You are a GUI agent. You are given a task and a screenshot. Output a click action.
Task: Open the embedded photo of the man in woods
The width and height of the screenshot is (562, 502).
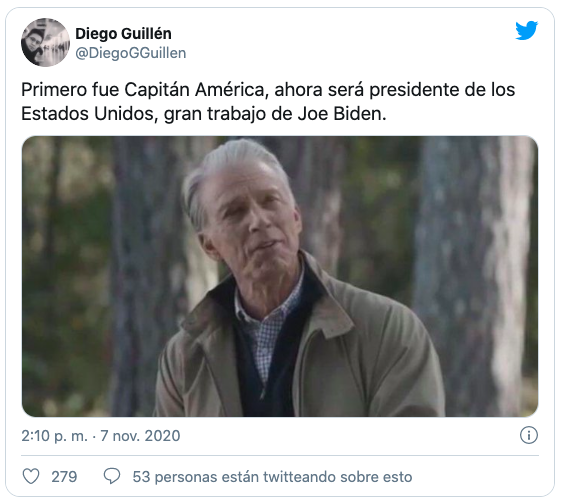280,276
